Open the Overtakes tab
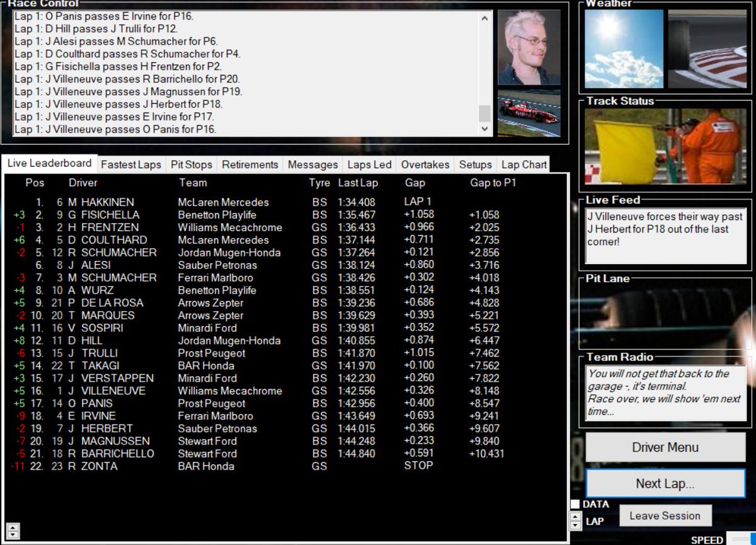This screenshot has width=756, height=545. click(425, 164)
